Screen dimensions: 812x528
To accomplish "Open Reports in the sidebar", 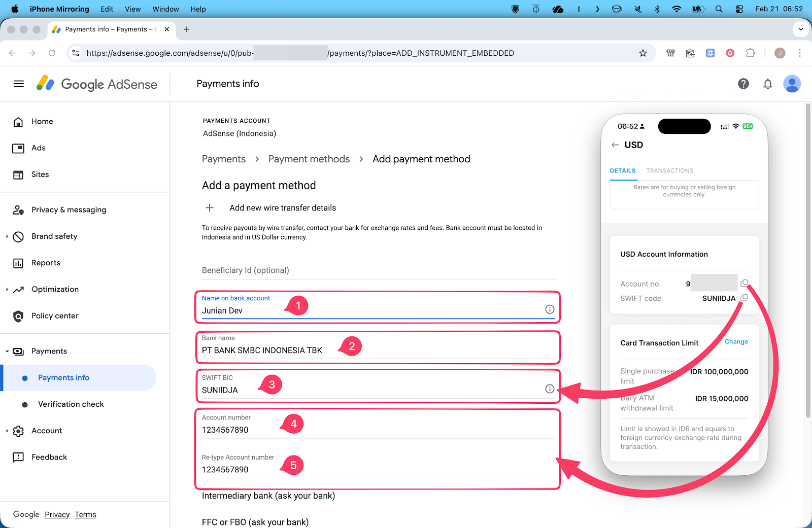I will click(x=46, y=263).
